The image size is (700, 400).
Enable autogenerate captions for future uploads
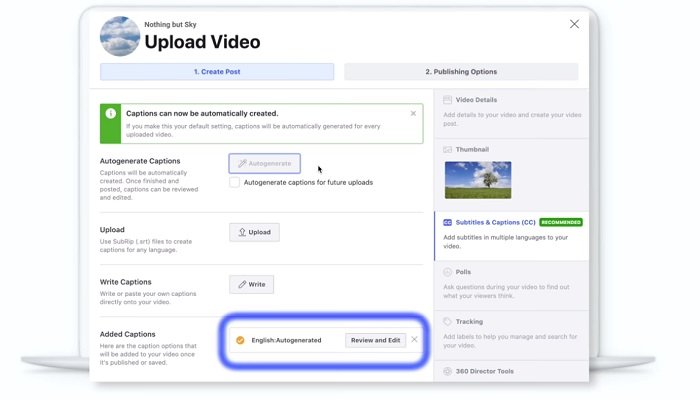pos(235,183)
